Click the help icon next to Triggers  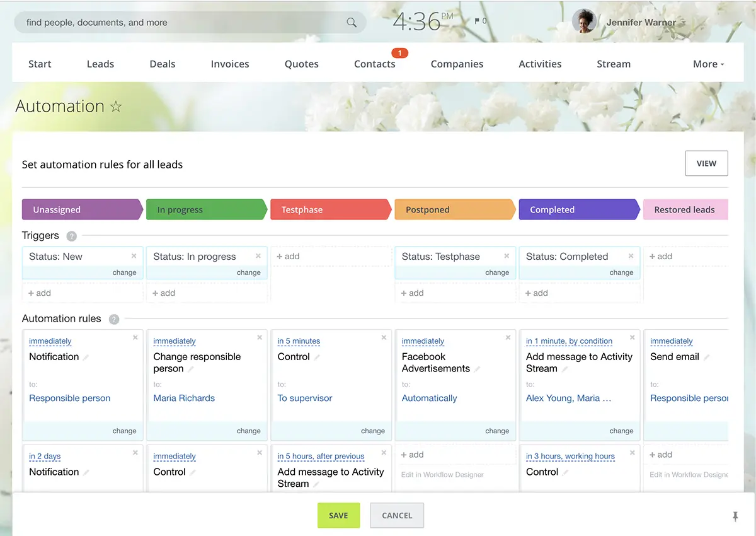72,236
